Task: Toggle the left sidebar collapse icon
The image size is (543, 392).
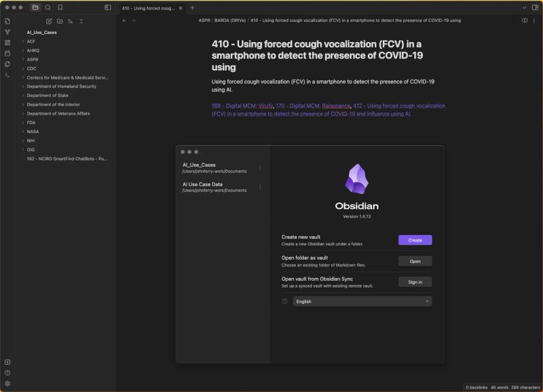Action: pos(108,7)
